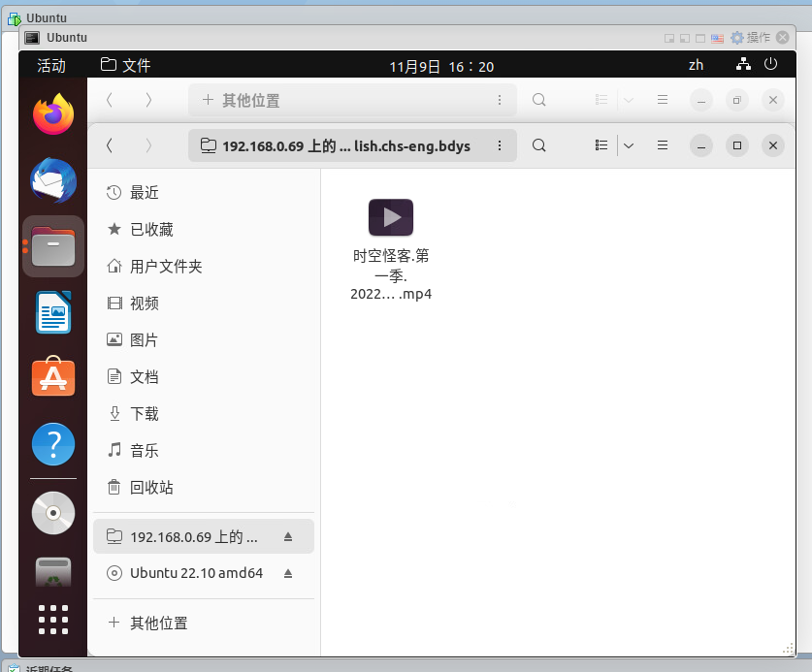Open Thunderbird mail from the dock
The height and width of the screenshot is (672, 812).
click(x=53, y=179)
